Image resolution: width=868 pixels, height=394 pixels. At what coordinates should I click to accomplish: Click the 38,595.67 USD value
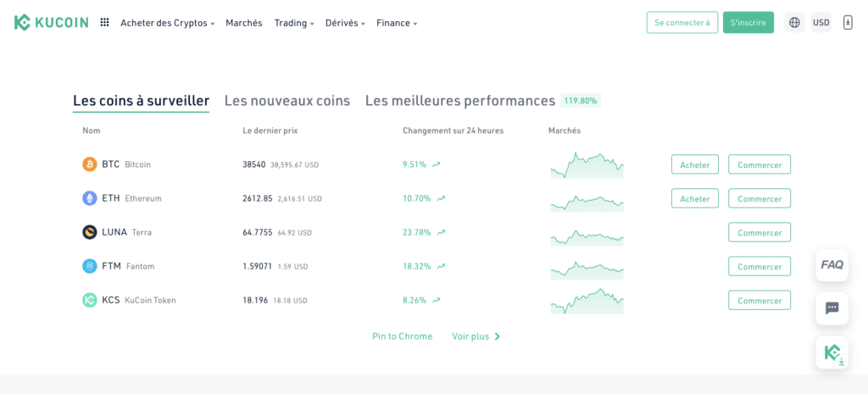tap(294, 165)
